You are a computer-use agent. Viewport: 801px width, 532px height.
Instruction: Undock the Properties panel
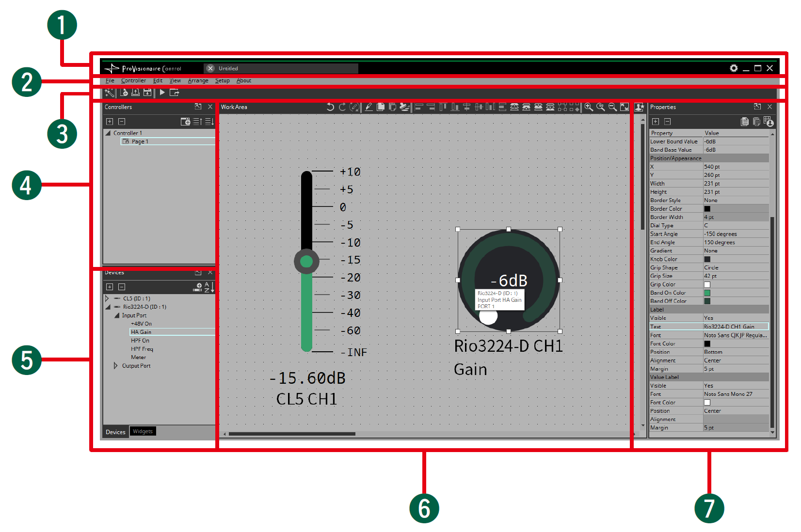757,107
